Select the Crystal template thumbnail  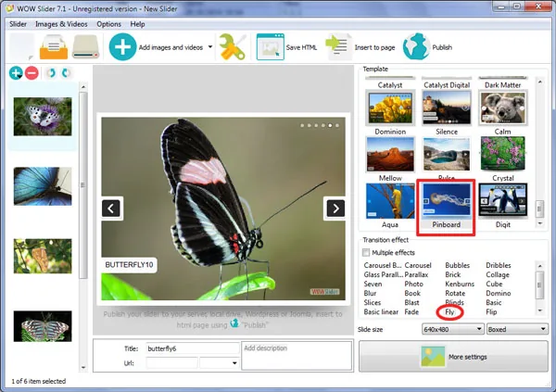pyautogui.click(x=502, y=154)
